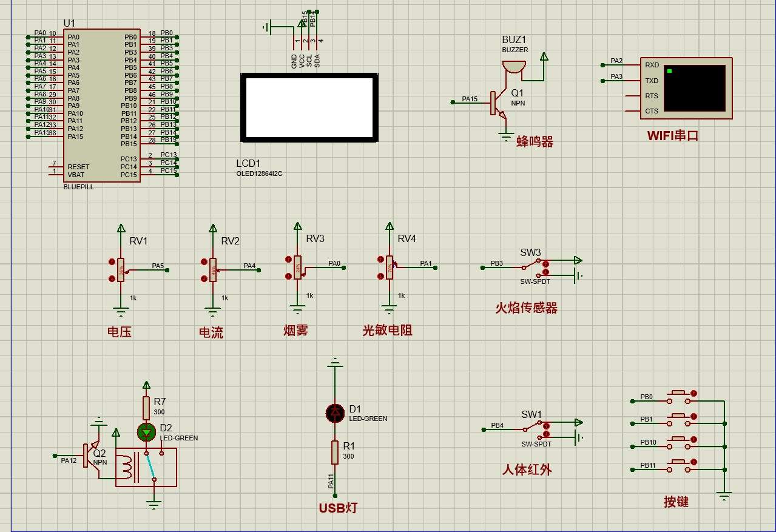Decrease RV3 smoke potentiometer with lower dot
Viewport: 776px width, 532px height.
pyautogui.click(x=288, y=276)
